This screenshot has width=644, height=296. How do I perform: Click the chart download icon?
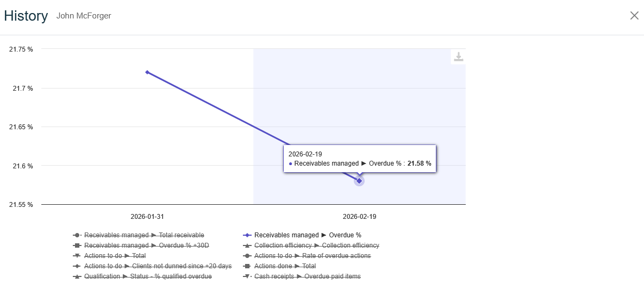point(458,57)
